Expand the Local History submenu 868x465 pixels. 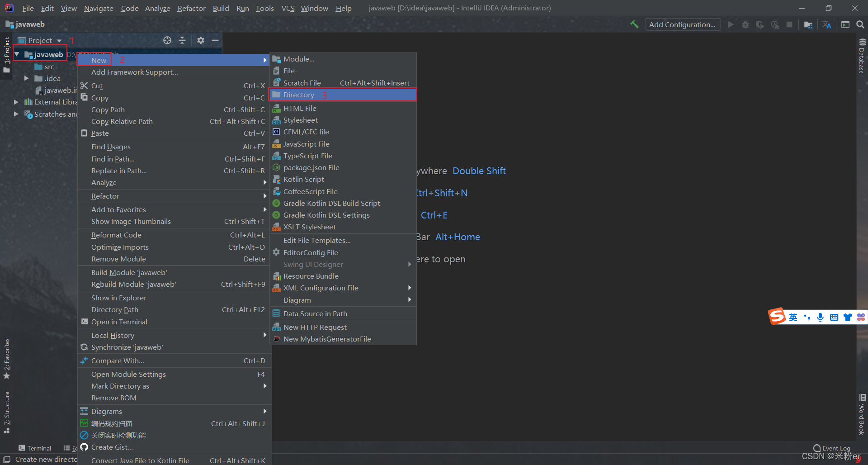click(175, 335)
